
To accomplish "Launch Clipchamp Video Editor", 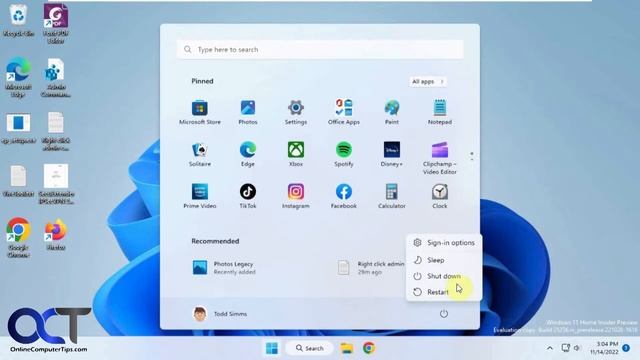I will coord(440,158).
